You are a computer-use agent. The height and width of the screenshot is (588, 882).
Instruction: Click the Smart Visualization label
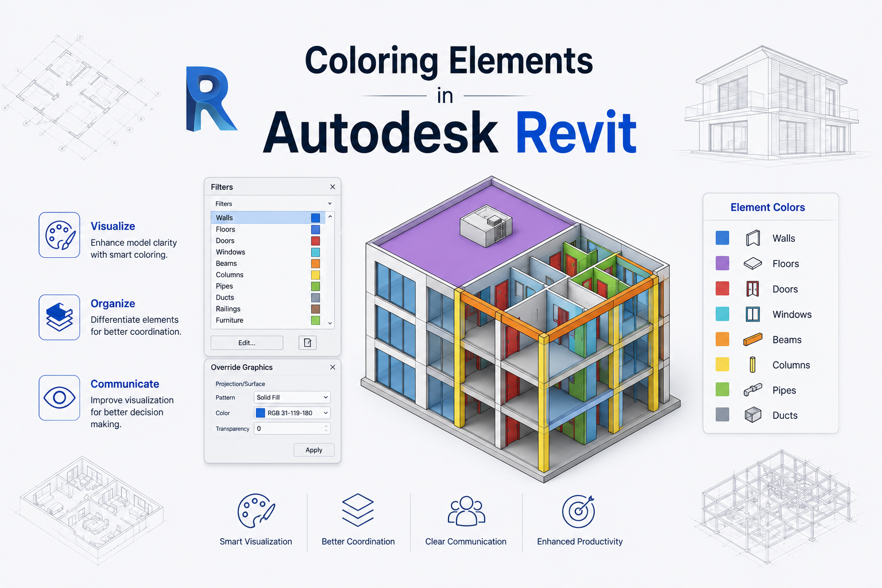(256, 541)
